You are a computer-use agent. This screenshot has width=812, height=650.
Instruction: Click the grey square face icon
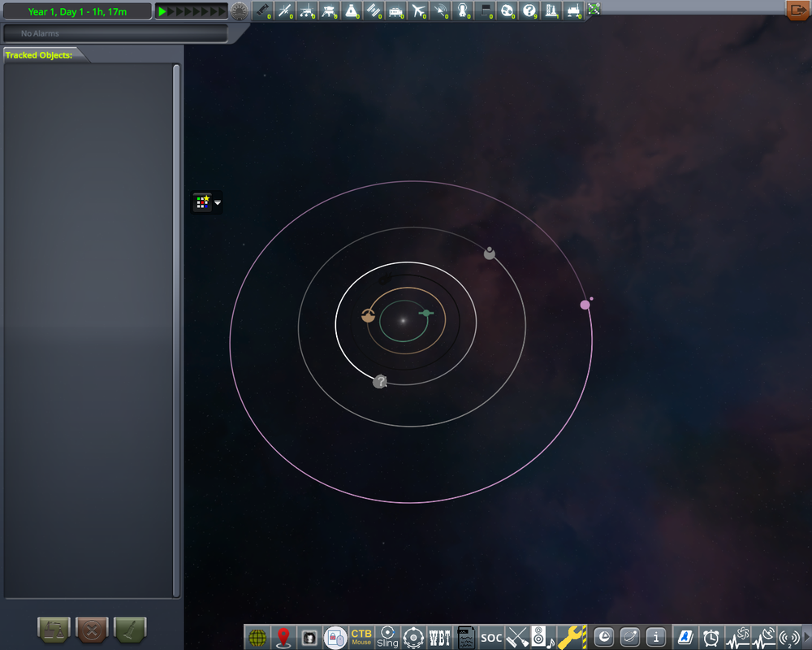coord(309,638)
